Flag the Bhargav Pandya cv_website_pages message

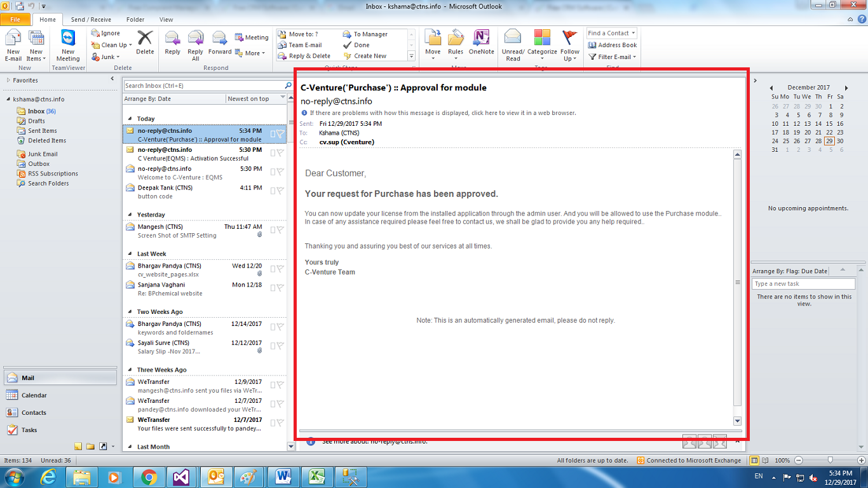tap(280, 269)
